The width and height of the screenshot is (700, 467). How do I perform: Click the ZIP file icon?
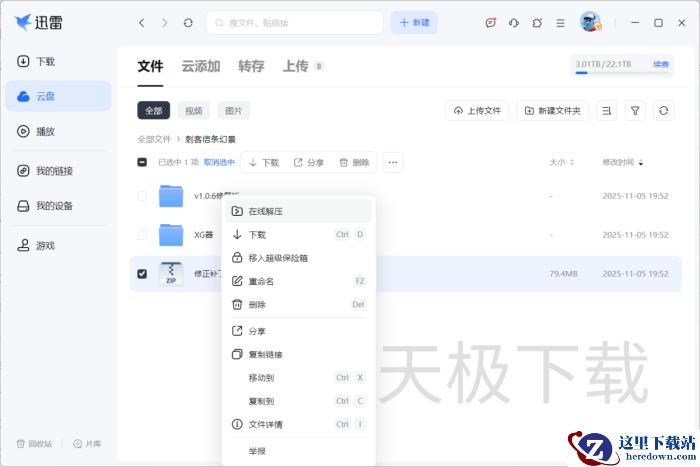coord(171,274)
